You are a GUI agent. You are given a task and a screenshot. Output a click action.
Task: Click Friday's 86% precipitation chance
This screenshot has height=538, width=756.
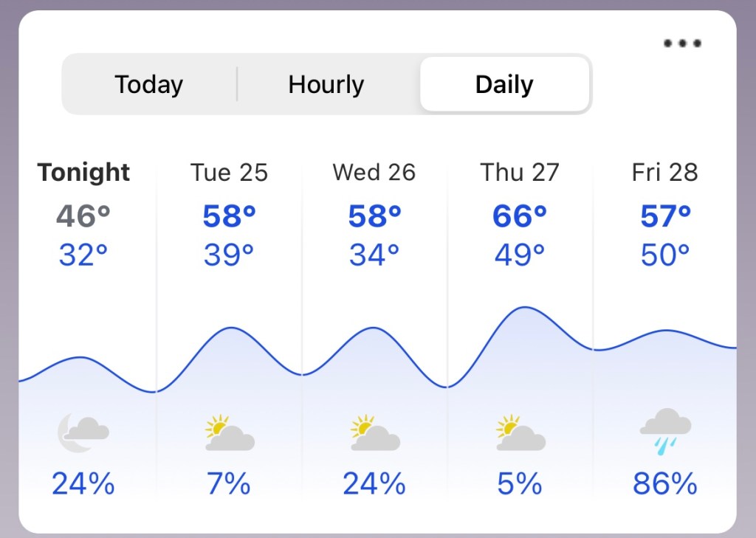coord(665,484)
